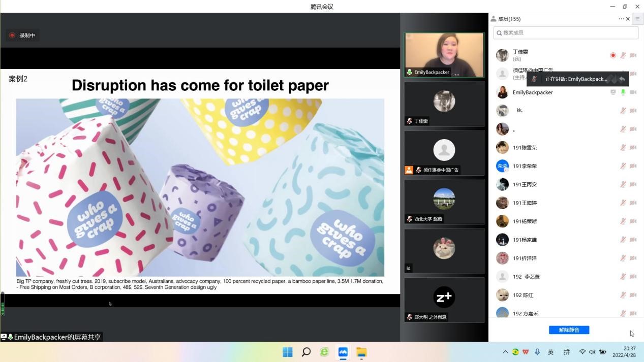644x362 pixels.
Task: Select member 191折洋洋 in the list
Action: [566, 258]
